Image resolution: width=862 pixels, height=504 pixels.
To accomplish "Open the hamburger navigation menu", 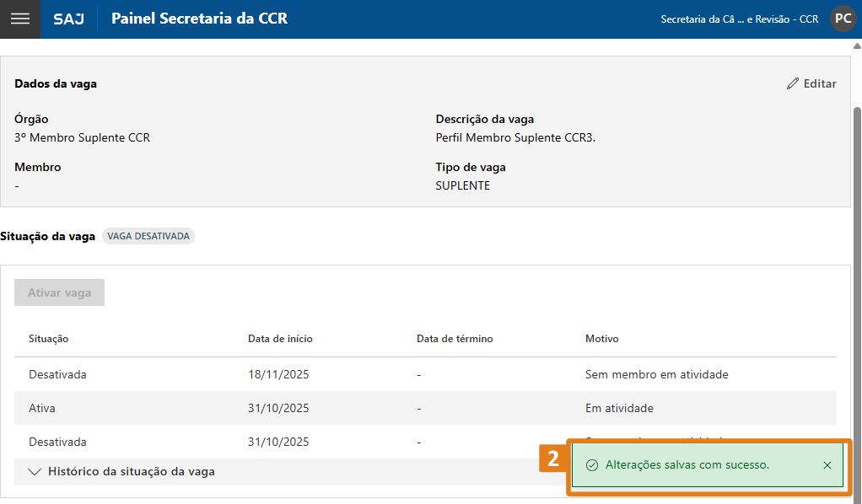I will [19, 19].
